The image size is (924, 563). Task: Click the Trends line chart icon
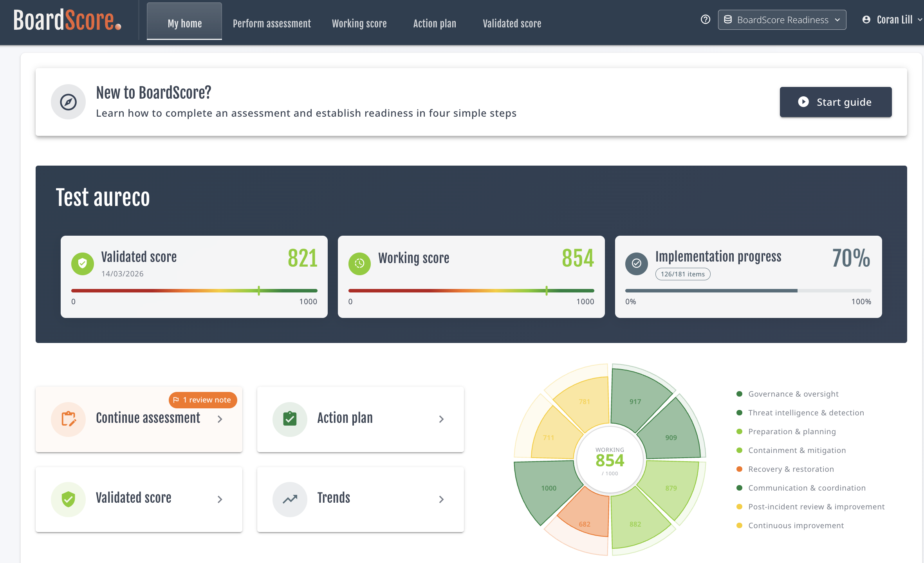[290, 499]
